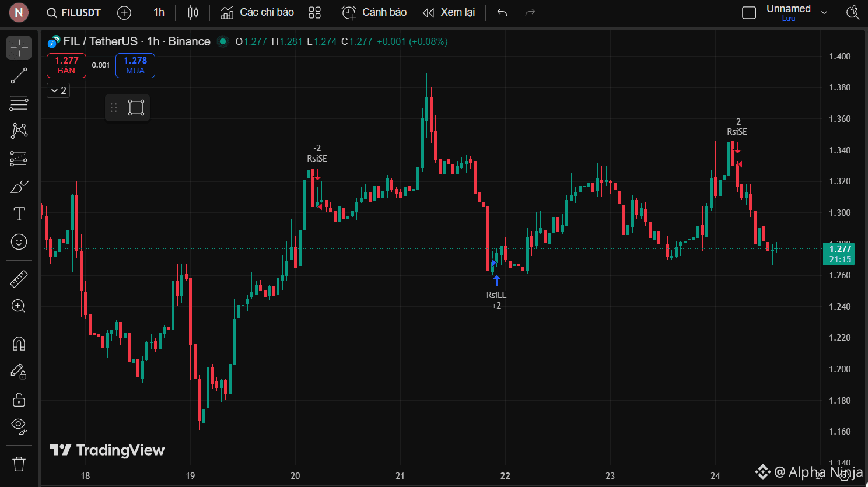Screen dimensions: 868x487
Task: Add a symbol to compare with plus icon
Action: click(x=124, y=13)
